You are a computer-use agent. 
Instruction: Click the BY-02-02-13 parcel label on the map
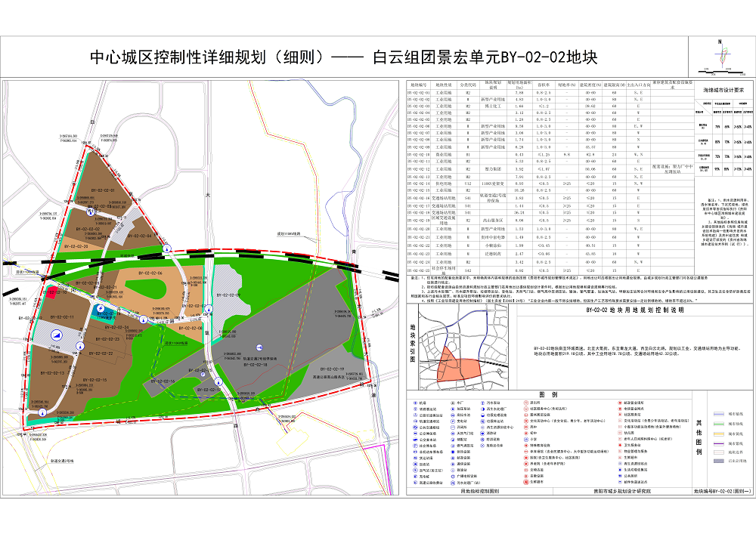53,373
